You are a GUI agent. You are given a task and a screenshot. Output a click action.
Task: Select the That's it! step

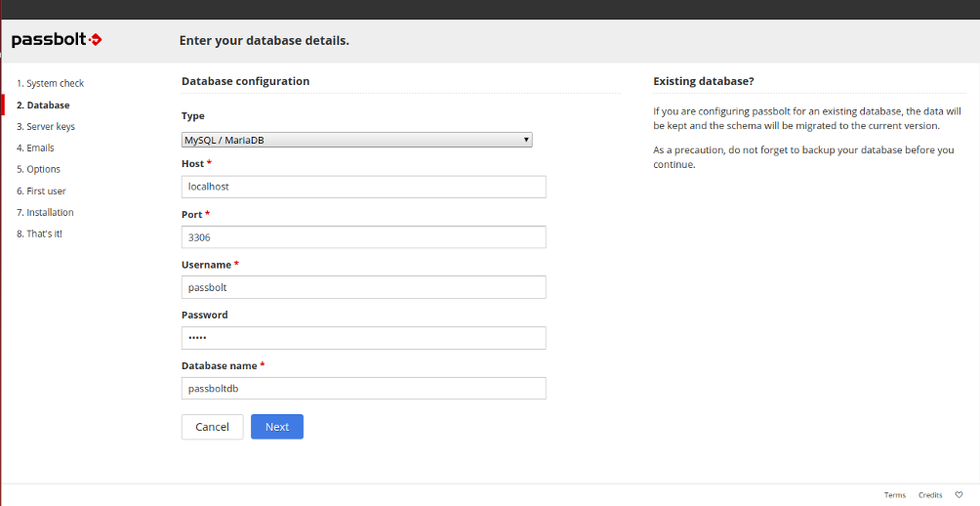point(39,233)
